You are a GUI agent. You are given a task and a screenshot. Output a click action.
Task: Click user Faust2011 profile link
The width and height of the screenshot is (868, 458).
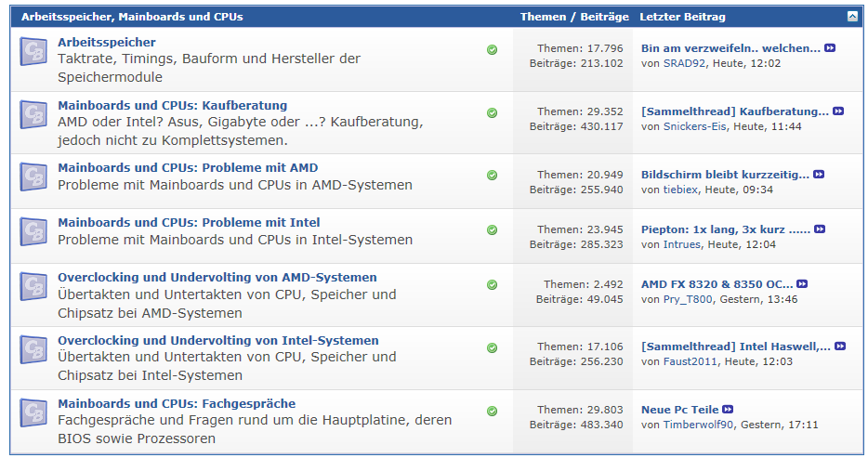tap(691, 361)
